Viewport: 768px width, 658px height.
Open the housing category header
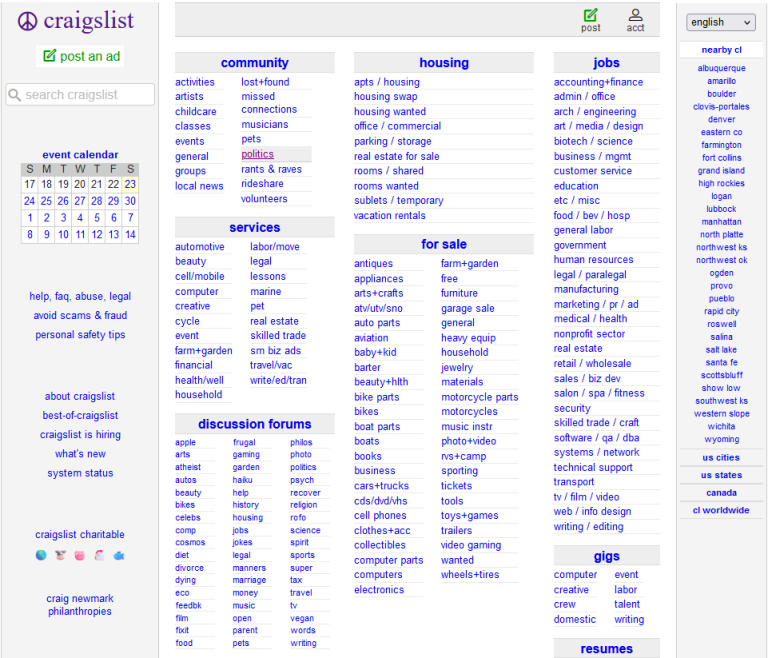click(x=444, y=63)
